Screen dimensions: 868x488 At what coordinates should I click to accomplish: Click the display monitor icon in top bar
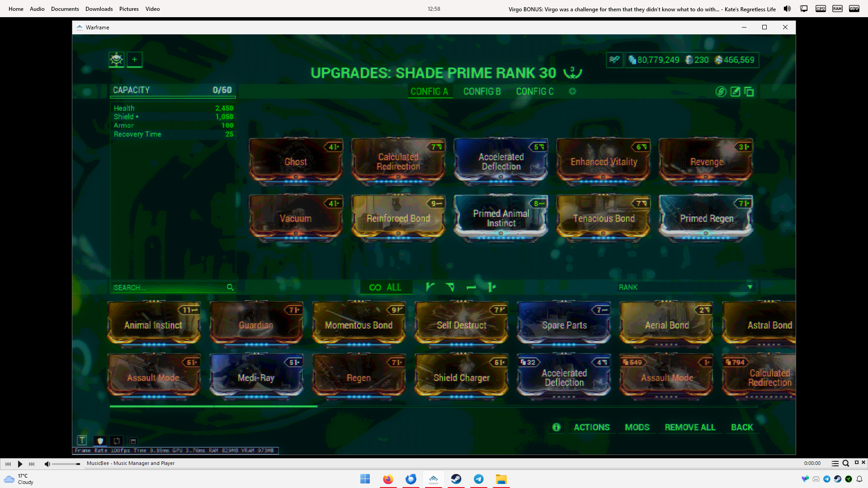tap(804, 9)
